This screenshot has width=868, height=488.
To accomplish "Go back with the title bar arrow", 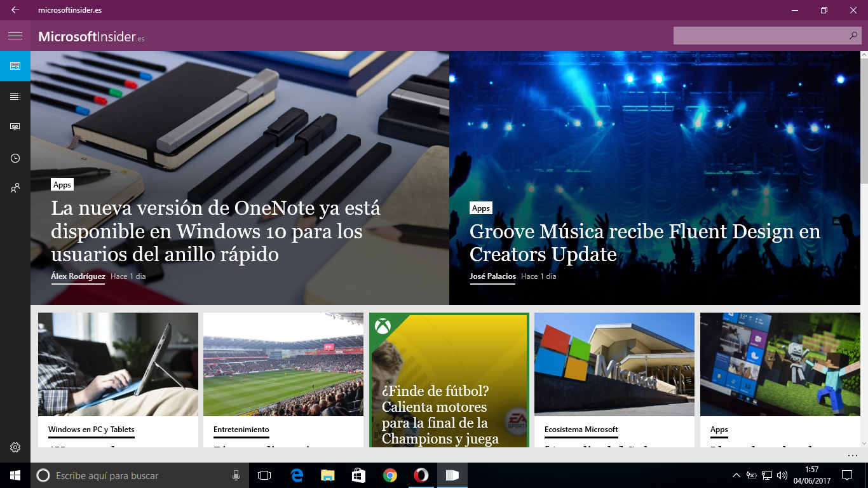I will coord(15,10).
